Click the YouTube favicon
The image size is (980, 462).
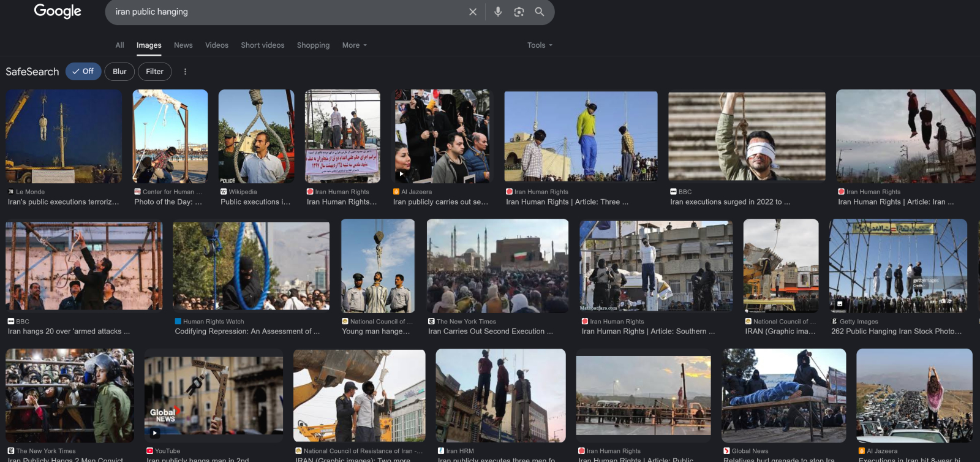click(149, 451)
